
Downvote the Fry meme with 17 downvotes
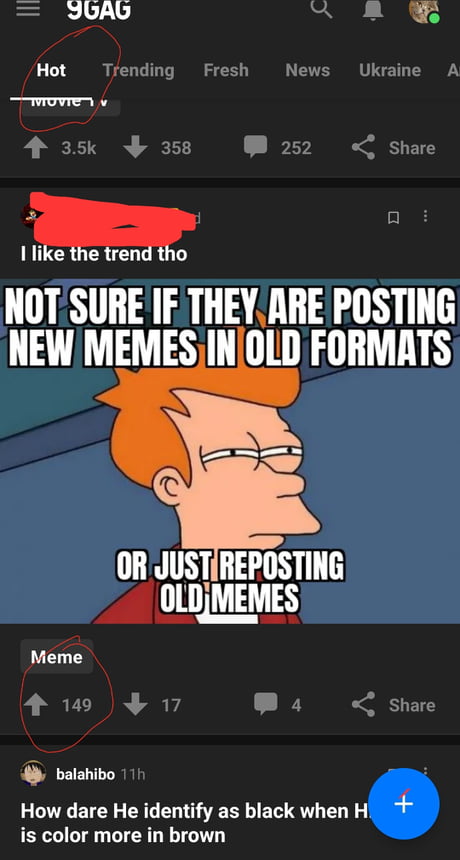click(135, 705)
